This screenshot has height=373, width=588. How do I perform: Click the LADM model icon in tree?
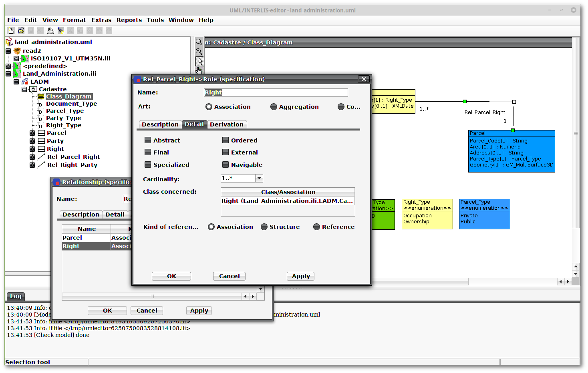coord(25,81)
